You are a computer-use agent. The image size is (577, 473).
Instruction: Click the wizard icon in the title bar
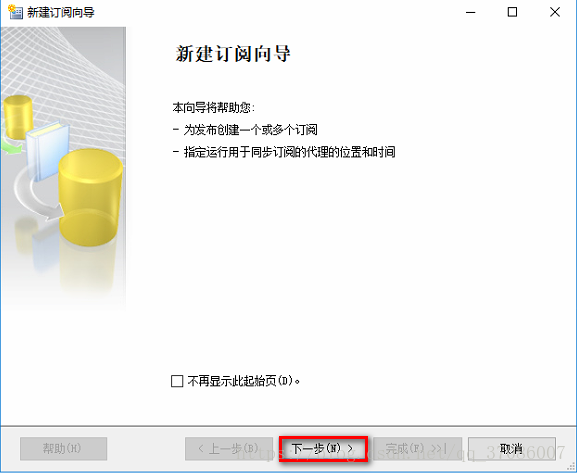pyautogui.click(x=15, y=12)
